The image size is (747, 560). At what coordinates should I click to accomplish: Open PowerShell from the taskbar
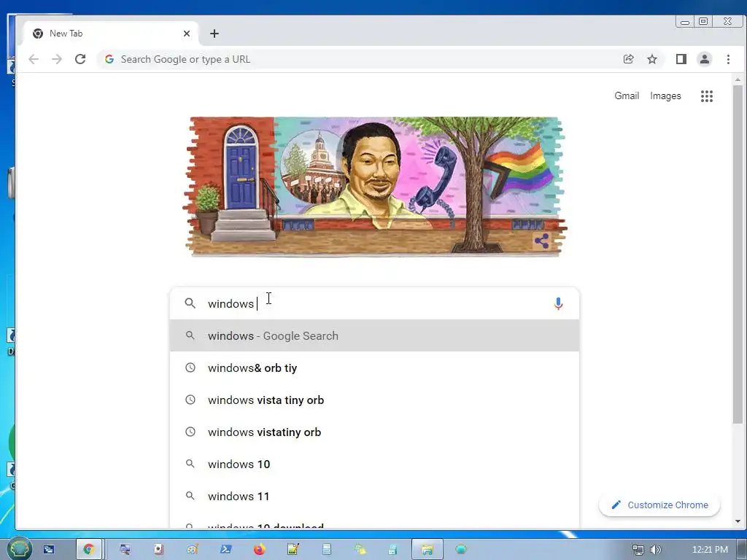click(226, 550)
